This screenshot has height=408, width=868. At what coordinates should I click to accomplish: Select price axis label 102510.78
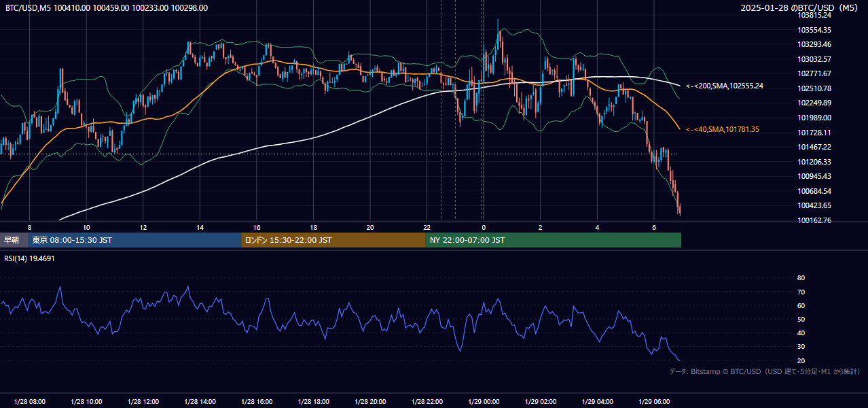(814, 88)
